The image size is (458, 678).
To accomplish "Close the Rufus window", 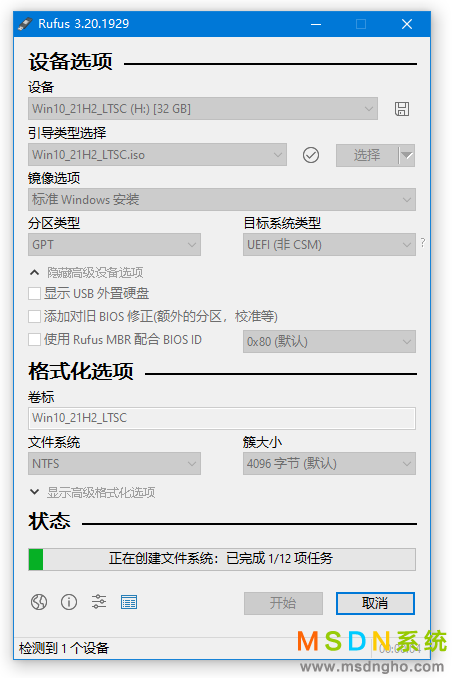I will (407, 24).
